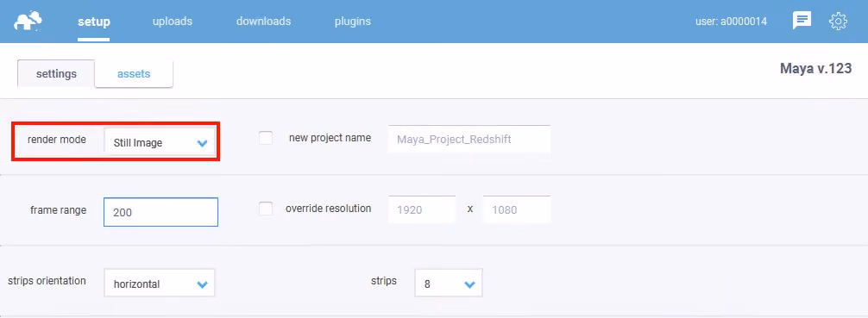Open the chat messages icon

tap(802, 21)
